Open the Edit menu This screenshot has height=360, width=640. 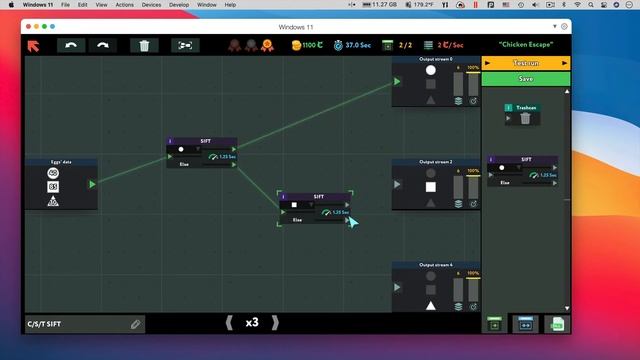click(82, 5)
